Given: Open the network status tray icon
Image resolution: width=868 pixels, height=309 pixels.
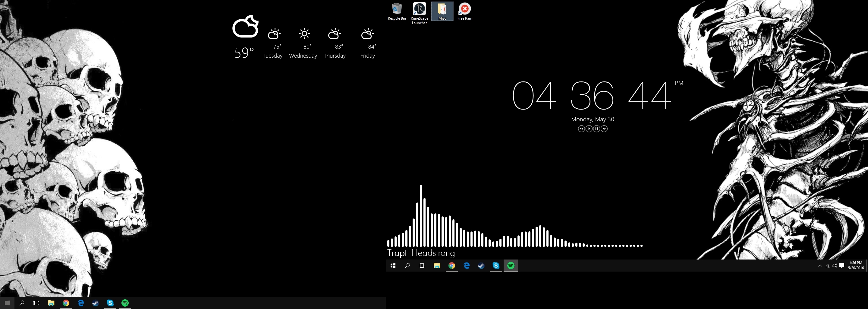Looking at the screenshot, I should [x=828, y=266].
